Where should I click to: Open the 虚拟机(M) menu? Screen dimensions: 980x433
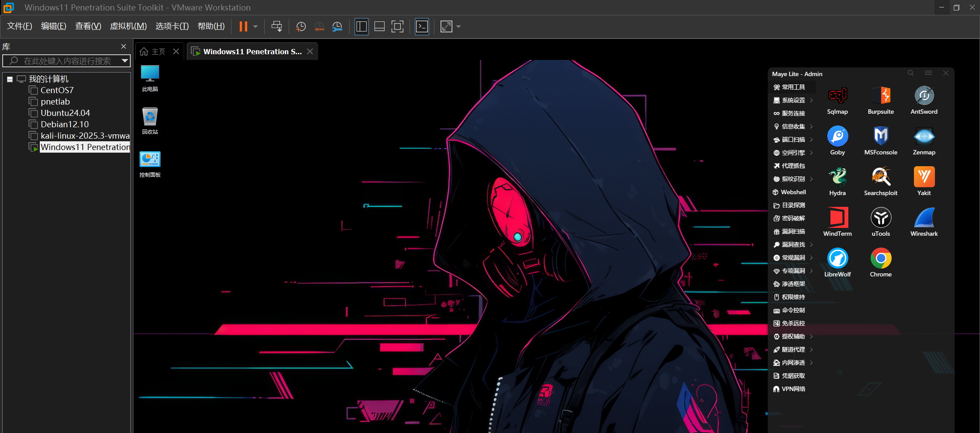[x=128, y=26]
